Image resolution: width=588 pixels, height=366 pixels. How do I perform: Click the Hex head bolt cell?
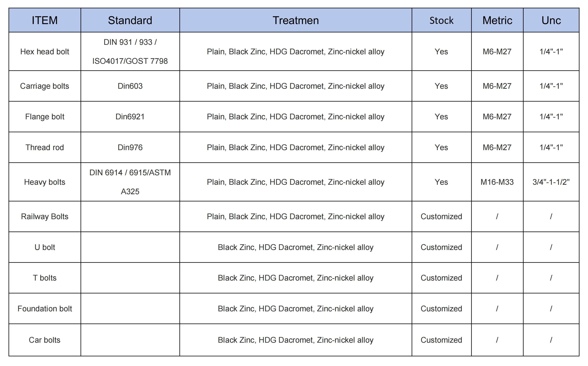(45, 51)
